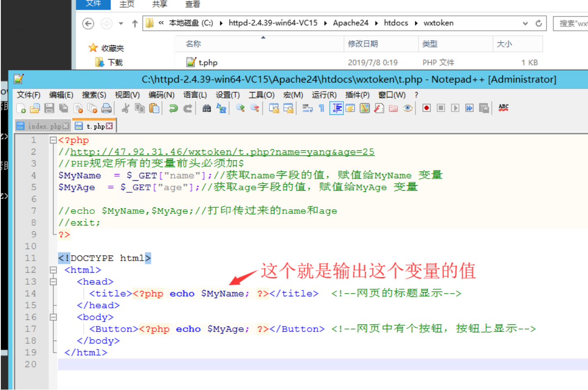Toggle word wrap toolbar button

(307, 109)
